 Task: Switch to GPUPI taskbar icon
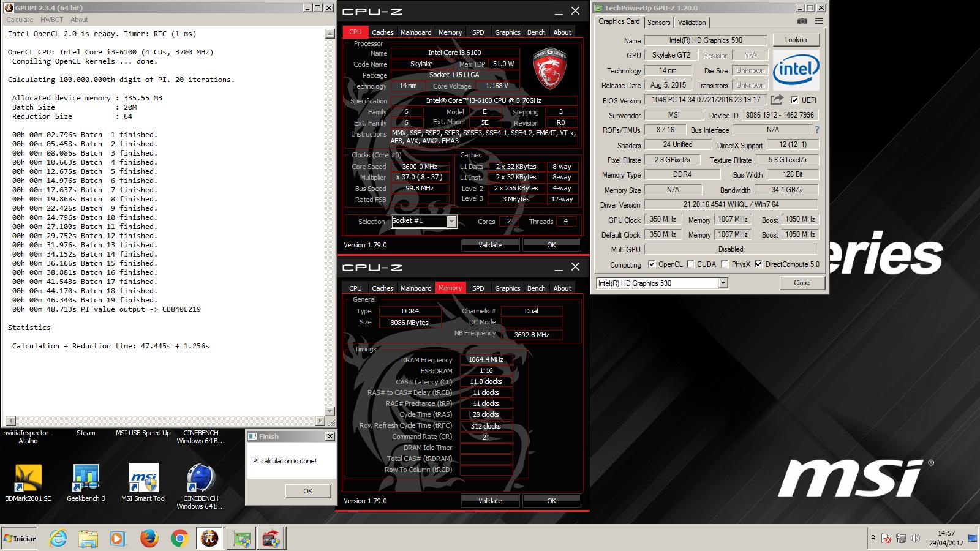[209, 539]
